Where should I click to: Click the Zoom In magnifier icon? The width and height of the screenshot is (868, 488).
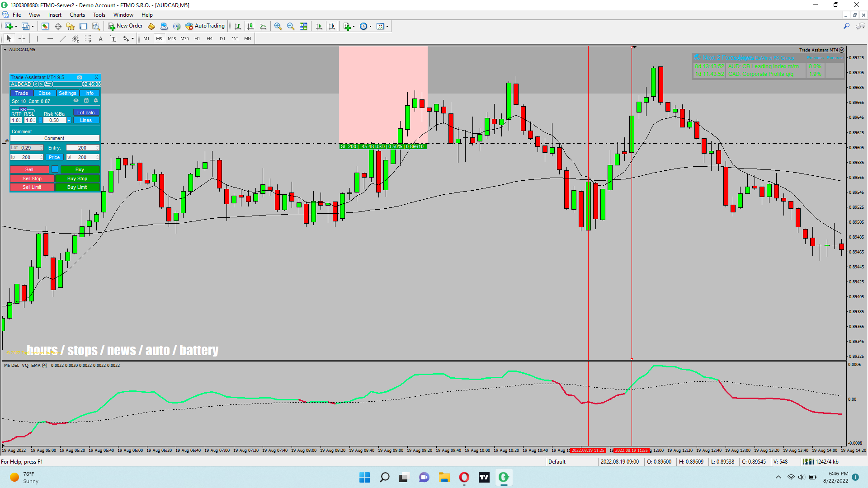pos(278,26)
